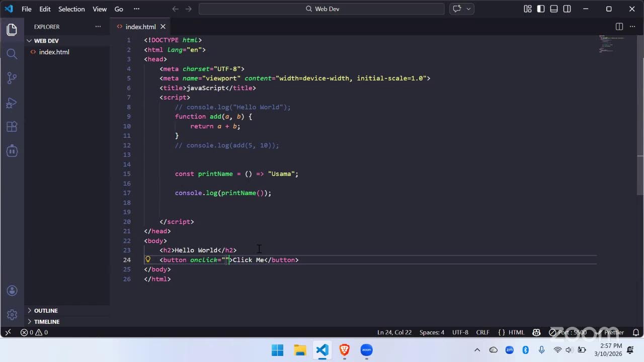Expand the OUTLINE section
The height and width of the screenshot is (362, 644).
67,311
